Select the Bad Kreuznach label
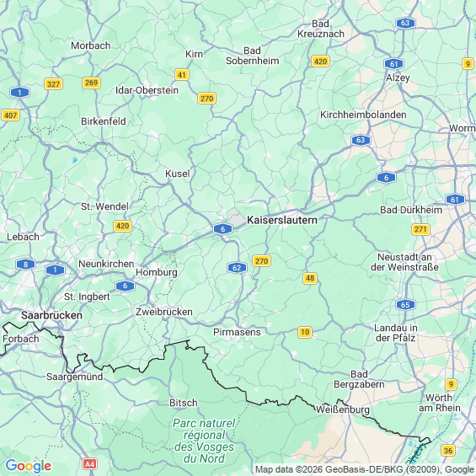This screenshot has height=476, width=476. [321, 29]
